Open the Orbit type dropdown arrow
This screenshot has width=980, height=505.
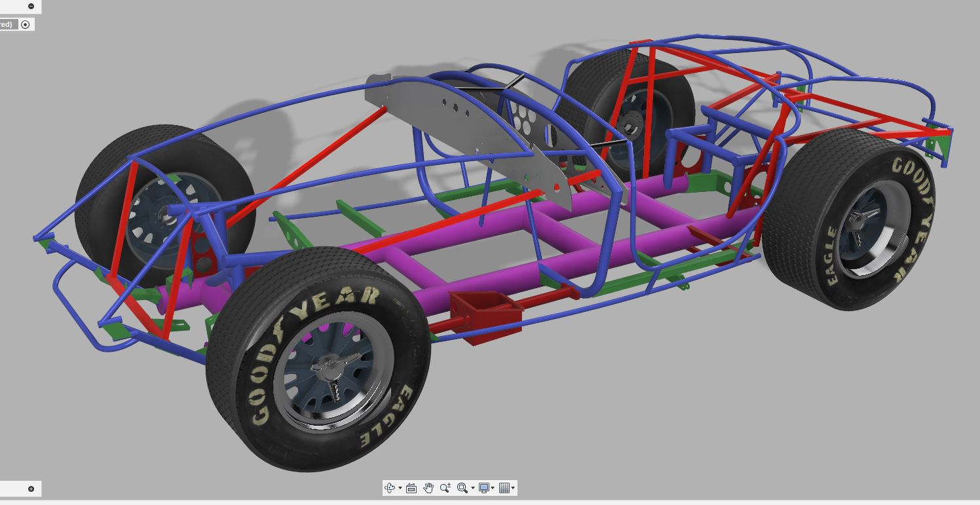tap(400, 488)
